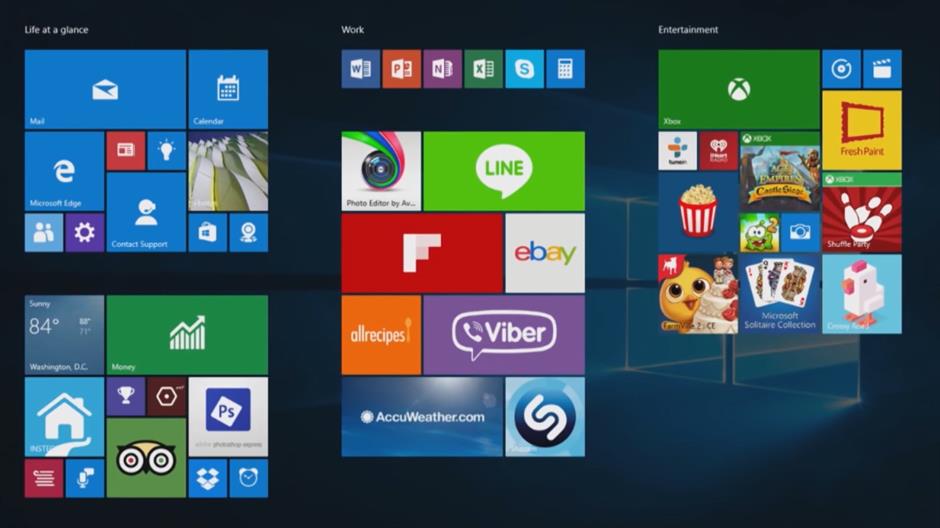Open the Flipboard tile
This screenshot has height=528, width=940.
click(422, 253)
